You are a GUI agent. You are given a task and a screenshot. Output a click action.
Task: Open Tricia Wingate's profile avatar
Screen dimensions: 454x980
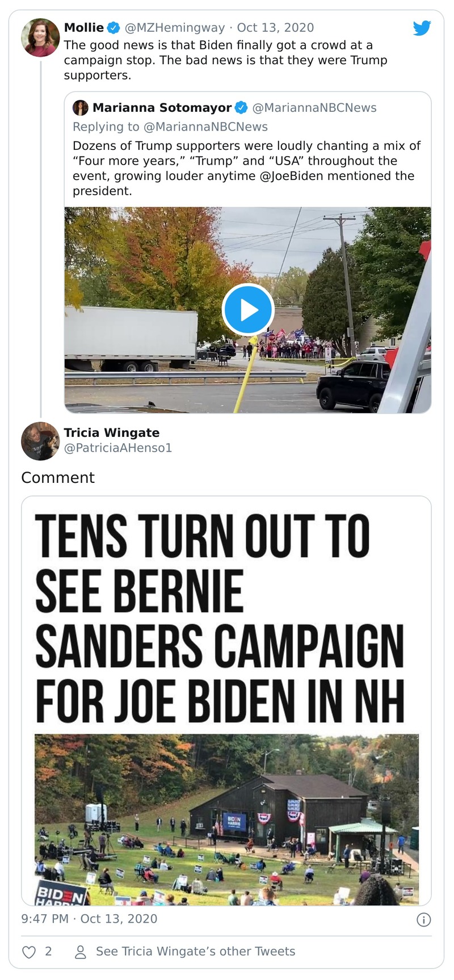(x=40, y=441)
